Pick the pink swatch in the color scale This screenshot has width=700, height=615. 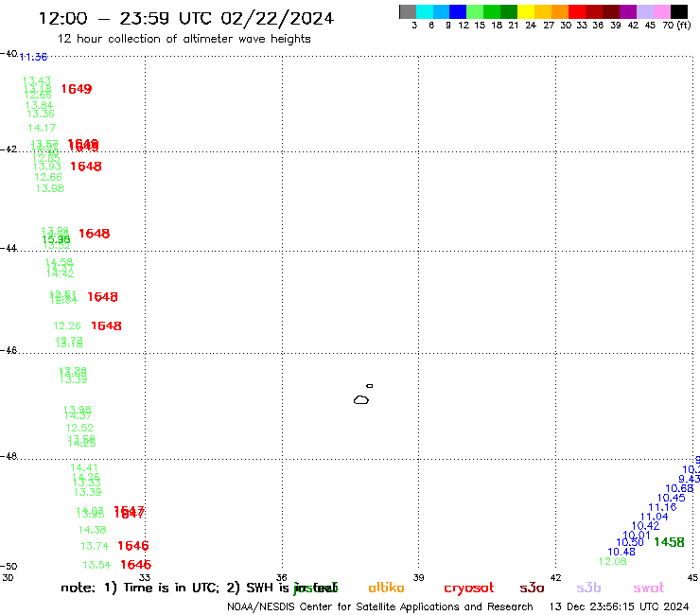click(662, 11)
